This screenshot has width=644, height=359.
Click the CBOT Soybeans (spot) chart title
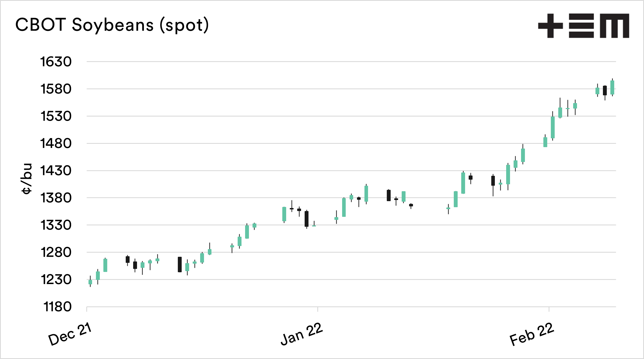click(112, 25)
